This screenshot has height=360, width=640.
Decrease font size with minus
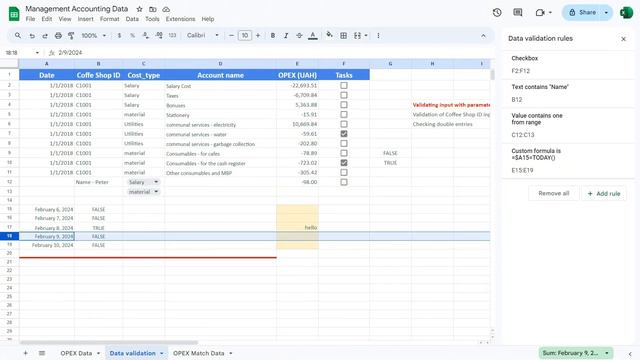(231, 36)
